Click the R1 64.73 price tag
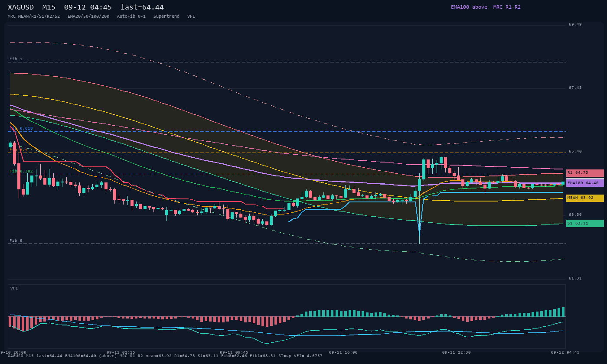607x364 pixels. (x=585, y=173)
